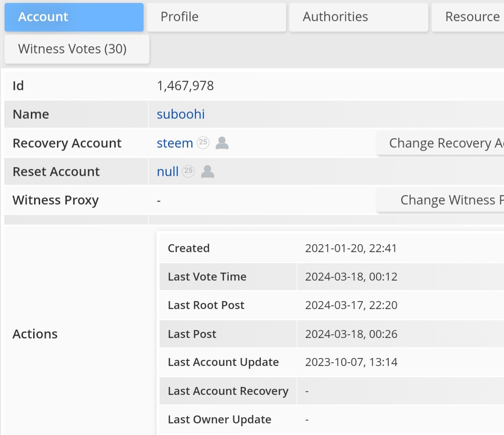Click the null reset account link

[168, 171]
